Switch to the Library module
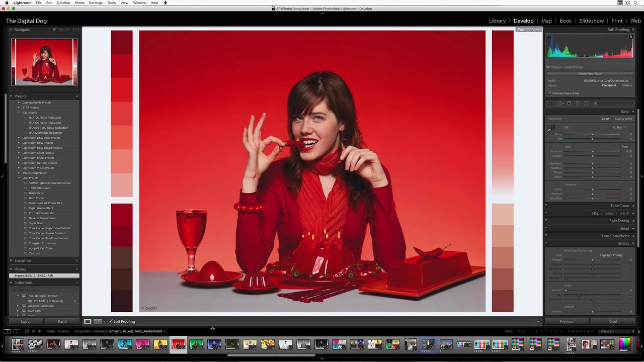Screen dimensions: 644x362 [497, 21]
